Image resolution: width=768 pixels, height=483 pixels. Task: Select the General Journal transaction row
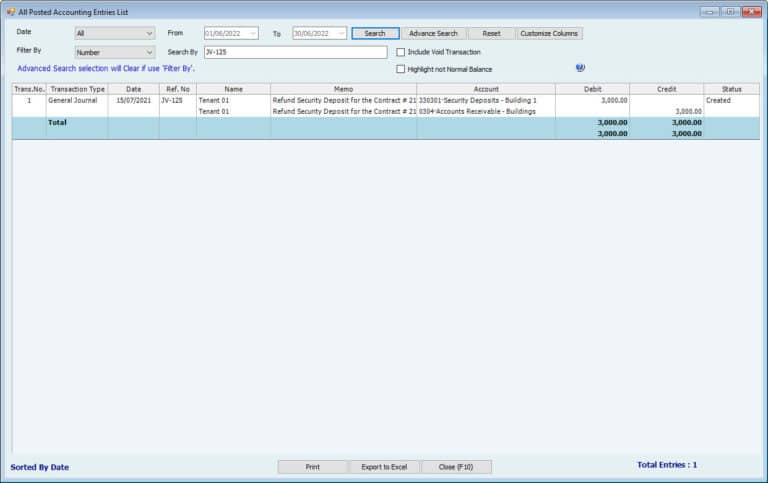pos(77,101)
